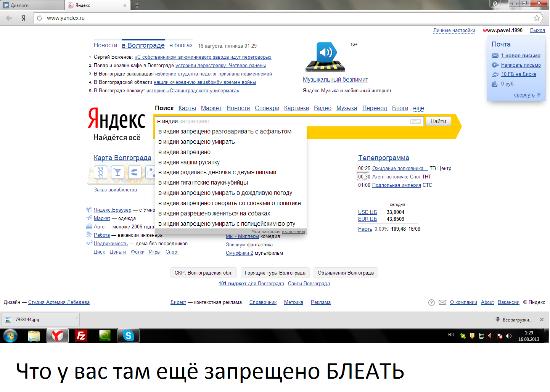Click the Написать письмо compose icon
550x392 pixels.
coord(495,65)
